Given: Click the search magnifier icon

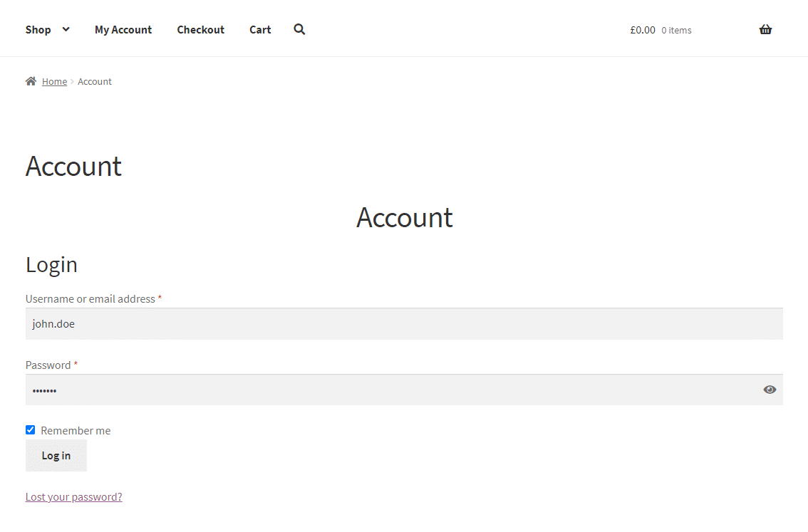Looking at the screenshot, I should pyautogui.click(x=299, y=29).
